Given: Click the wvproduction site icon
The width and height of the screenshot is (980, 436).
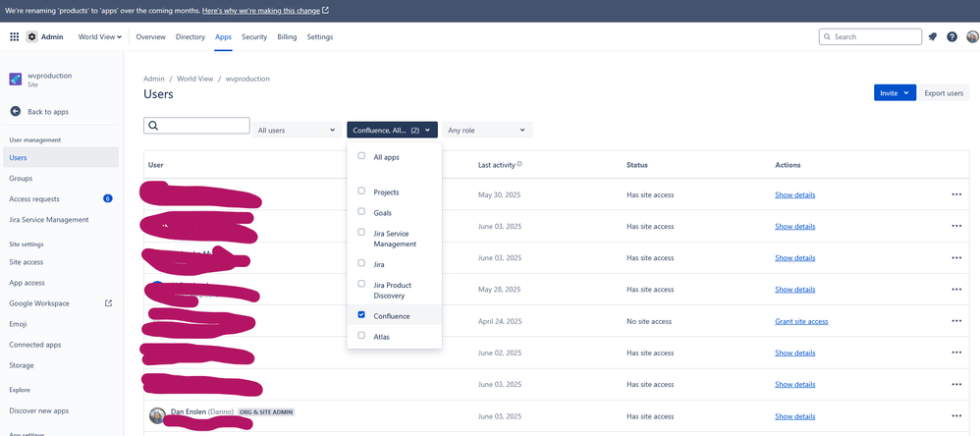Looking at the screenshot, I should click(16, 80).
